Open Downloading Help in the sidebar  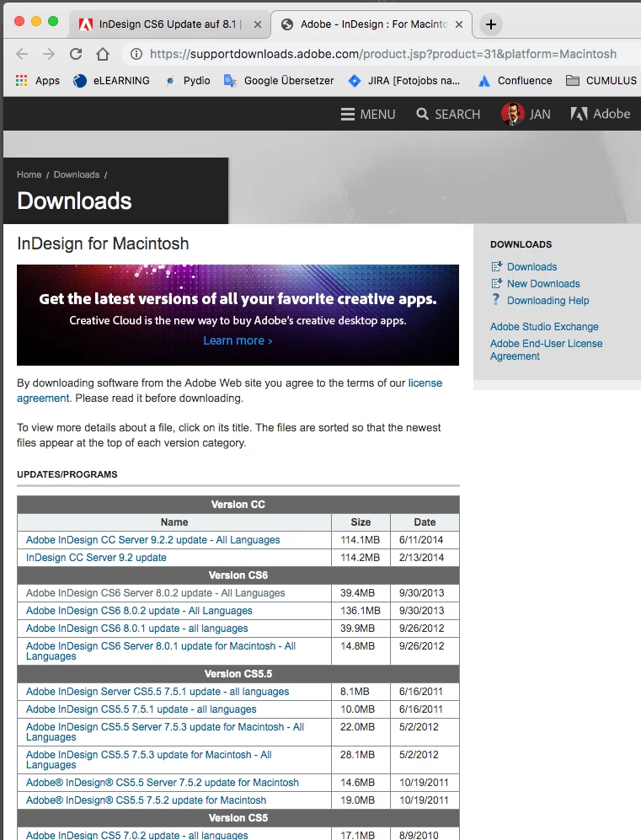coord(548,301)
